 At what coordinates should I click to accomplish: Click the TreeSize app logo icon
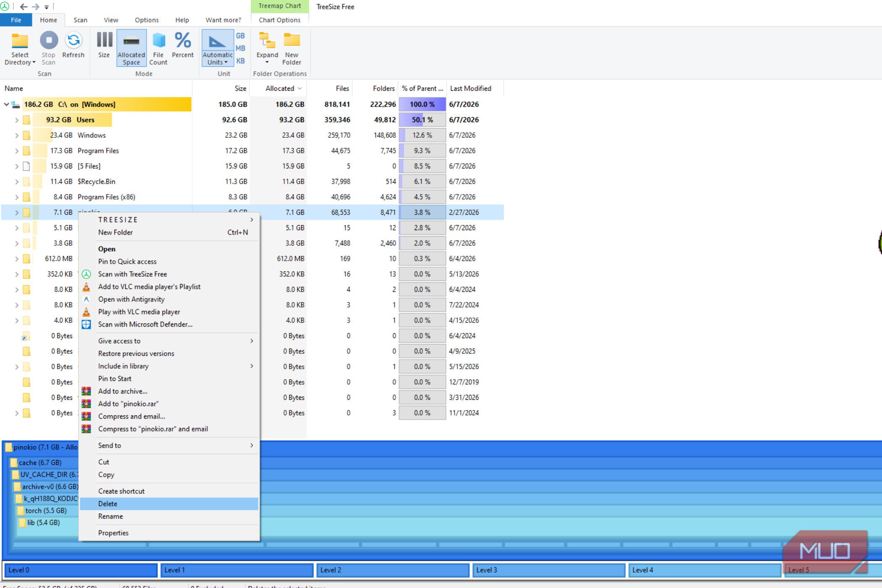pyautogui.click(x=5, y=6)
